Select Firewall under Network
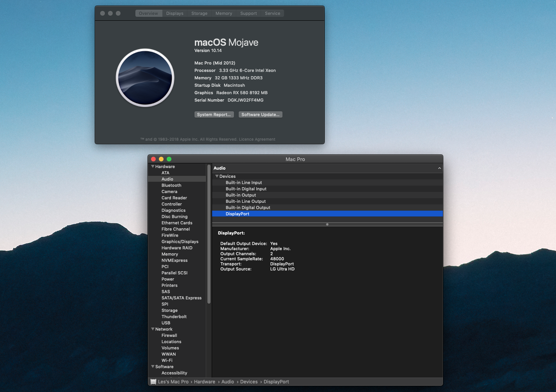The height and width of the screenshot is (392, 556). [177, 335]
